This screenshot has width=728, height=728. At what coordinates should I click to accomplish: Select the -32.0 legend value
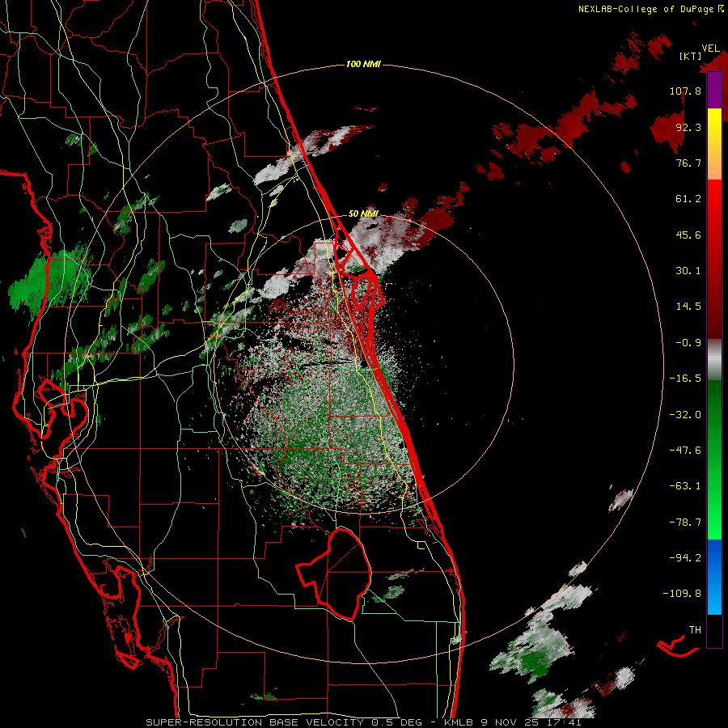(685, 415)
